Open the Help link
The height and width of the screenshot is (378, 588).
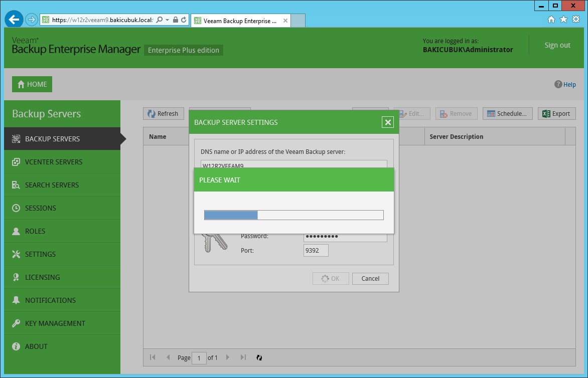coord(565,84)
